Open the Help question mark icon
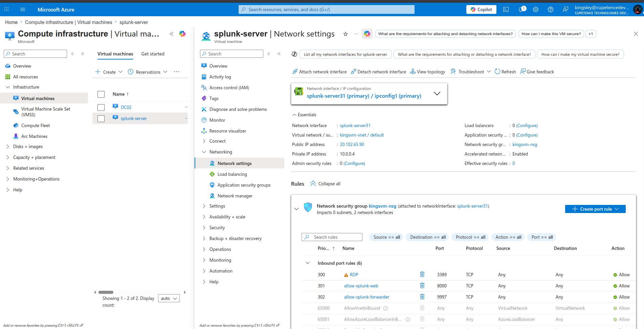 coord(551,9)
